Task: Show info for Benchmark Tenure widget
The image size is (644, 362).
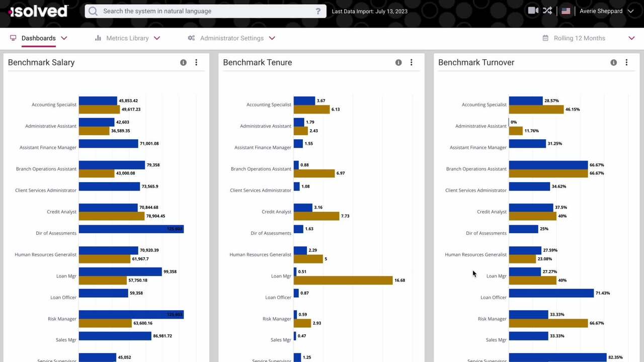Action: pyautogui.click(x=398, y=62)
